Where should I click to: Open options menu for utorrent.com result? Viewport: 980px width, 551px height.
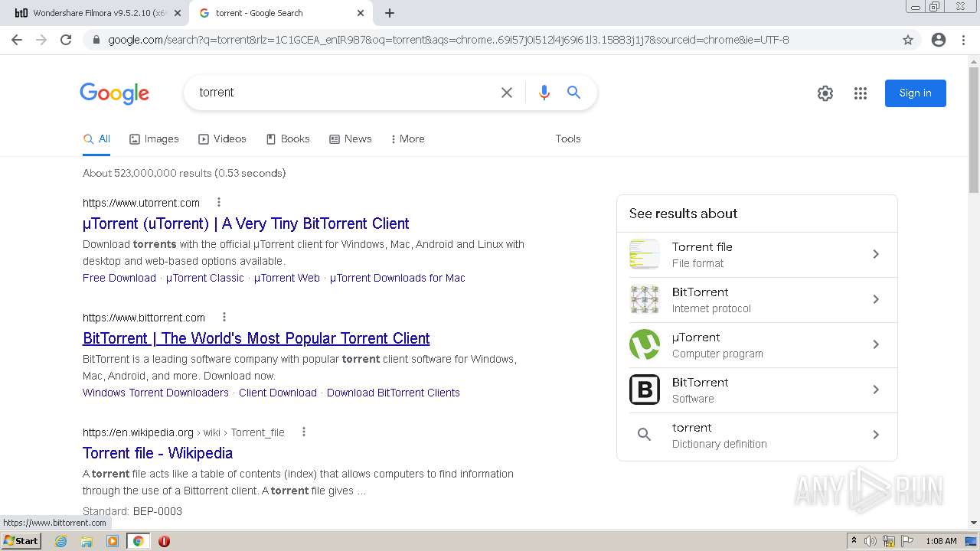click(219, 203)
